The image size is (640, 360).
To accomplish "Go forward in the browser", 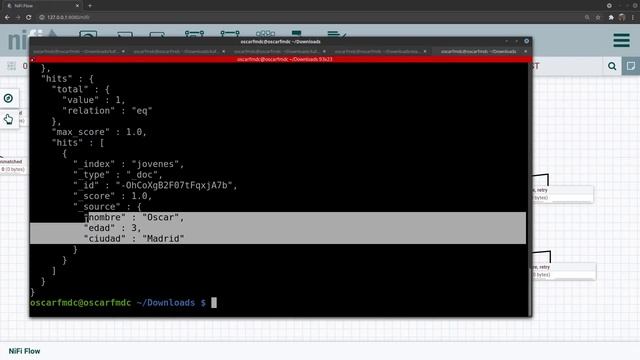I will click(x=18, y=18).
